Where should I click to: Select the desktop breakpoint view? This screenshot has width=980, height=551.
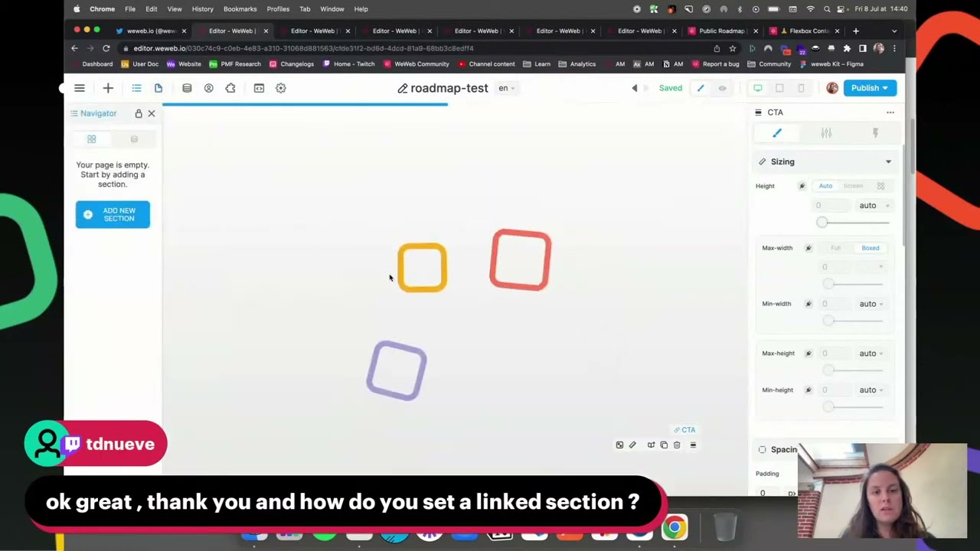(758, 88)
